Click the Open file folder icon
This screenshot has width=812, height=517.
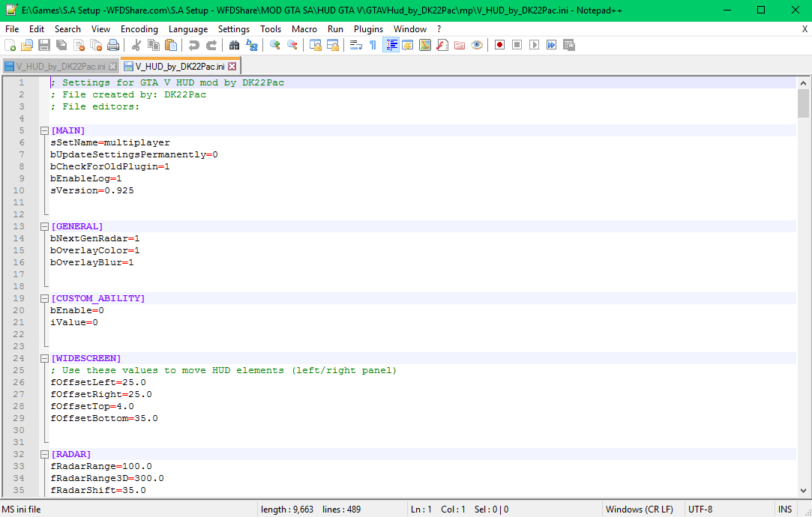27,45
